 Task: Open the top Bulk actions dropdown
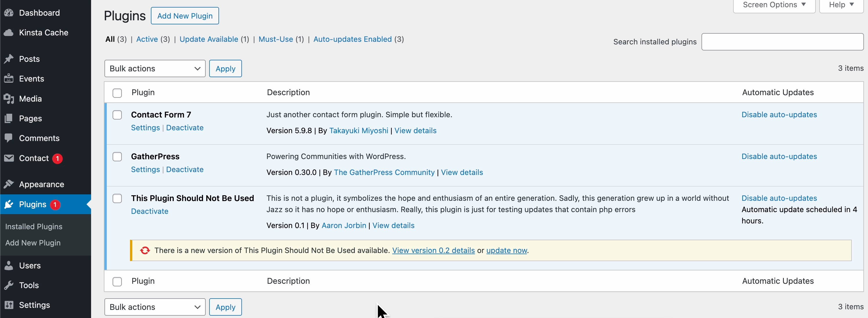tap(155, 68)
